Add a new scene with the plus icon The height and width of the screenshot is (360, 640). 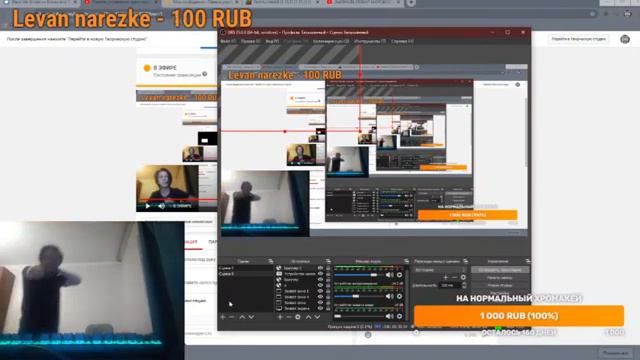click(223, 317)
